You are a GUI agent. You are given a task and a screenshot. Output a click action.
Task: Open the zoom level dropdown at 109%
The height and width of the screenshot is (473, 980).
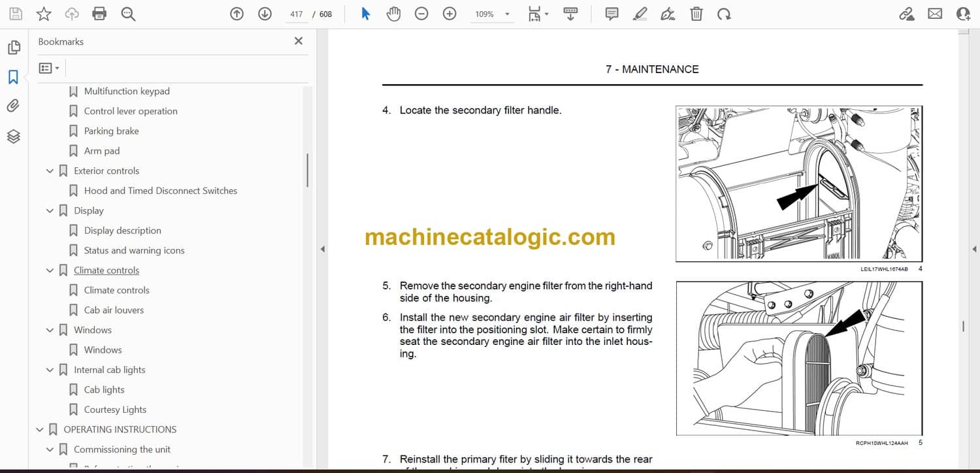(493, 14)
